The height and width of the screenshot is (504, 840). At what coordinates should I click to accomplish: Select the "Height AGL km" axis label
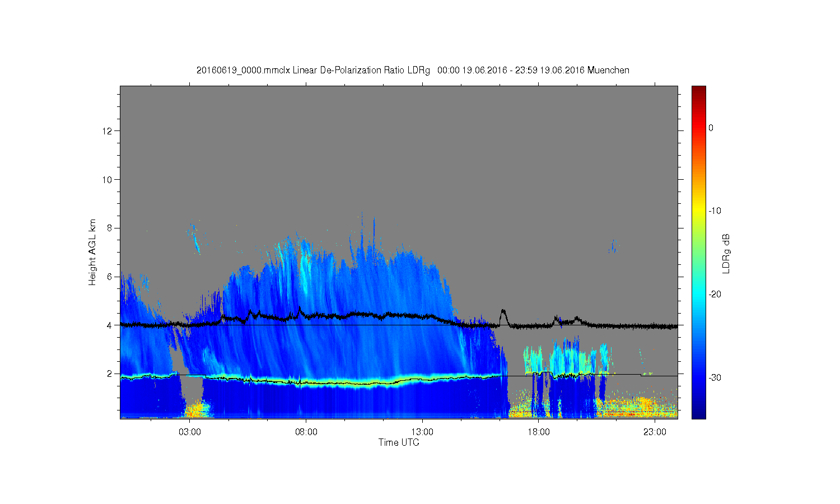click(x=92, y=252)
